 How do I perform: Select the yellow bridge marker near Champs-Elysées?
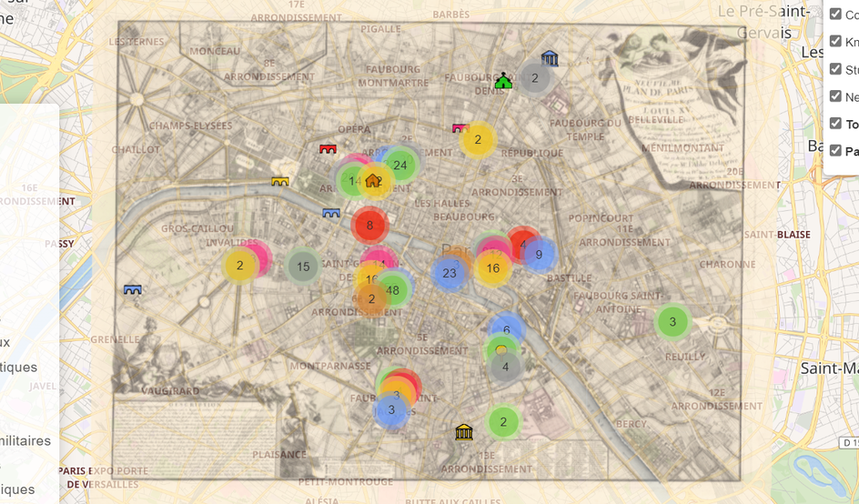point(280,181)
